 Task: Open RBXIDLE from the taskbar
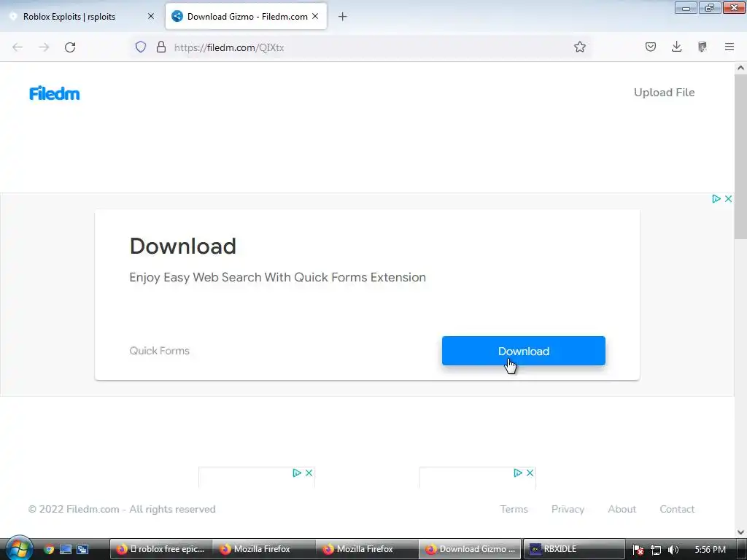click(574, 549)
